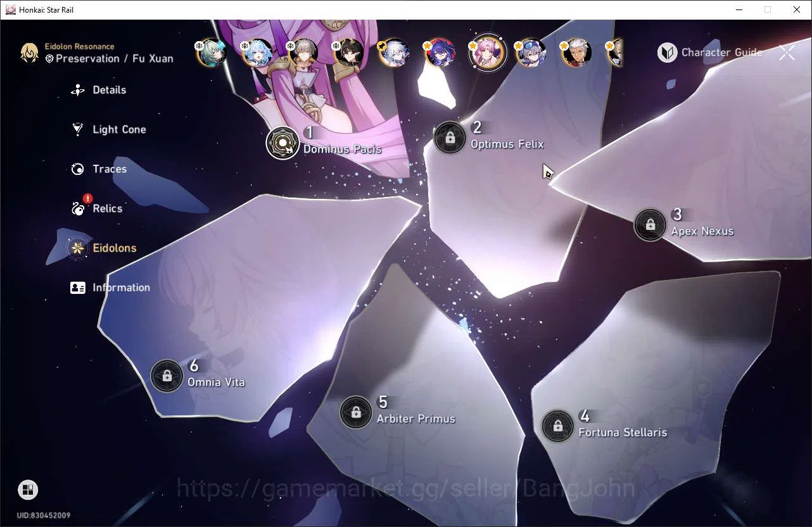
Task: Select the unlocked Dominus Pacis eidolon node
Action: (x=282, y=143)
